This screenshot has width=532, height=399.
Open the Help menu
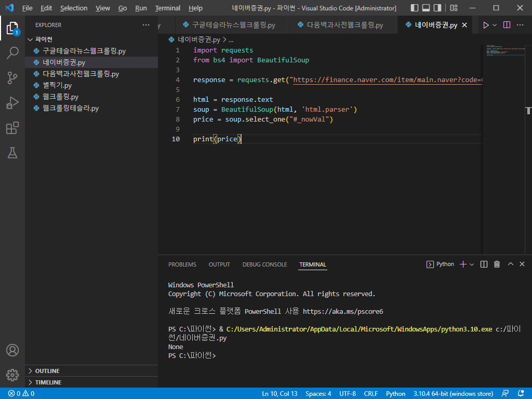[195, 8]
